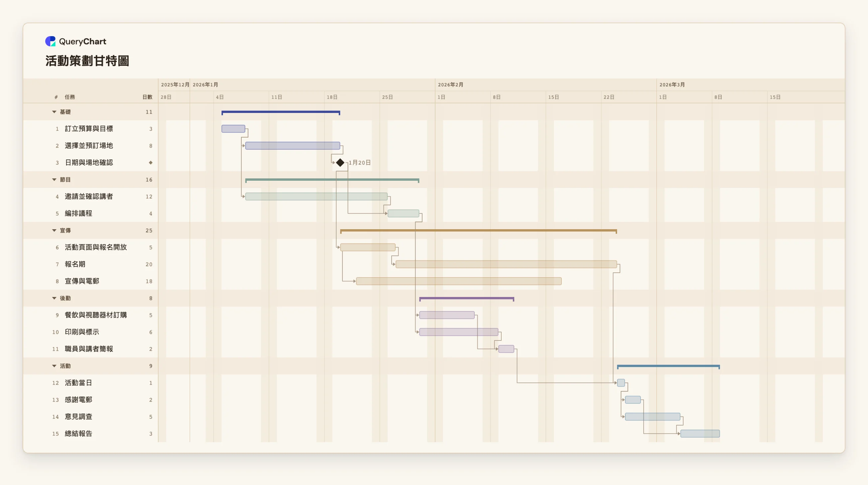Click the 2026年3月 month header
The height and width of the screenshot is (485, 868).
coord(672,84)
